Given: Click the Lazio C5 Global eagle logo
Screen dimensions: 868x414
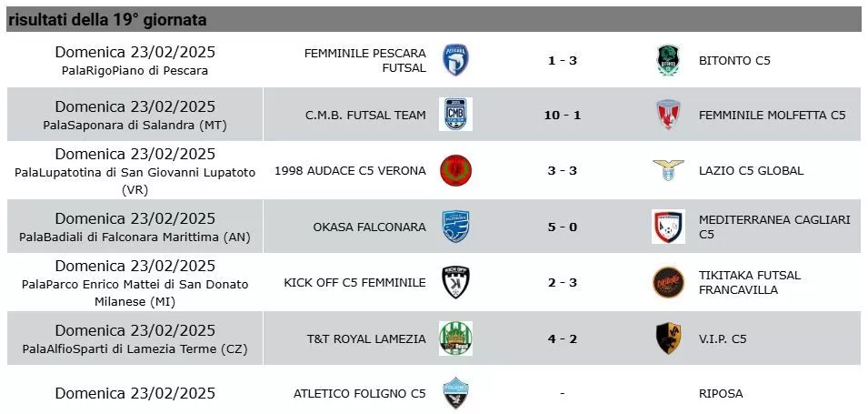Looking at the screenshot, I should pyautogui.click(x=668, y=169).
